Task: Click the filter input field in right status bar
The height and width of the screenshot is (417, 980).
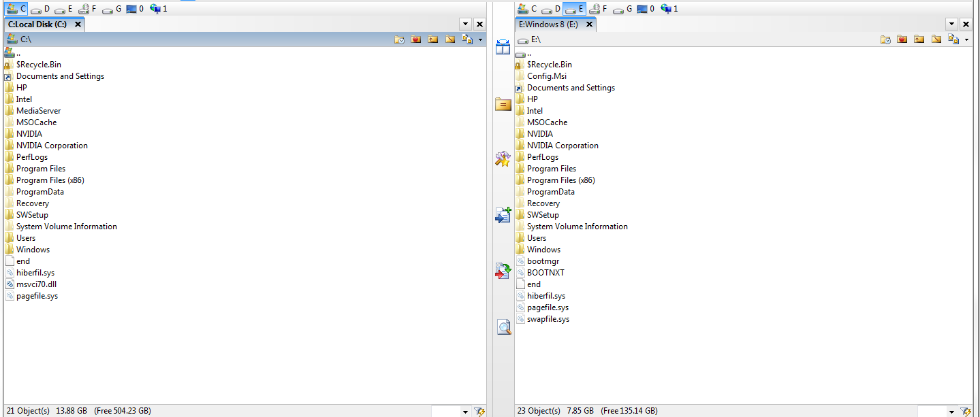Action: [931, 411]
